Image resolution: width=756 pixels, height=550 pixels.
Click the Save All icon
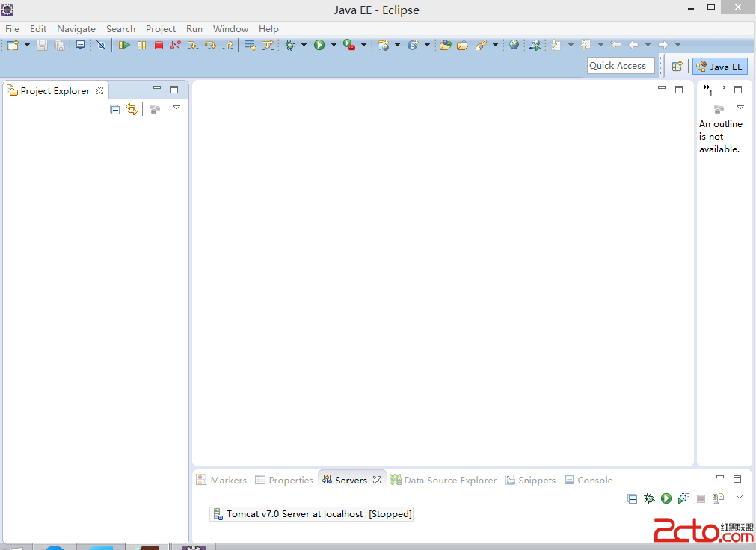[60, 46]
